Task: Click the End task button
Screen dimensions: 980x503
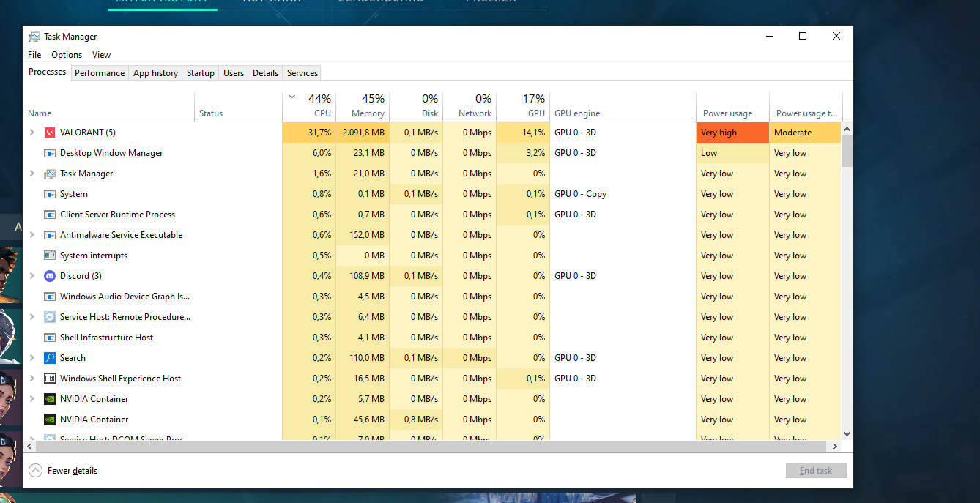Action: coord(816,471)
